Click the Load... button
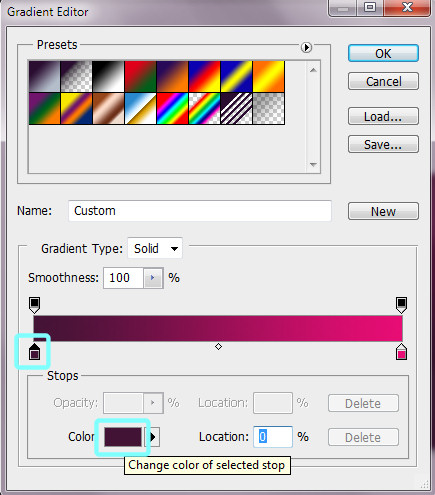This screenshot has height=495, width=435. point(383,116)
